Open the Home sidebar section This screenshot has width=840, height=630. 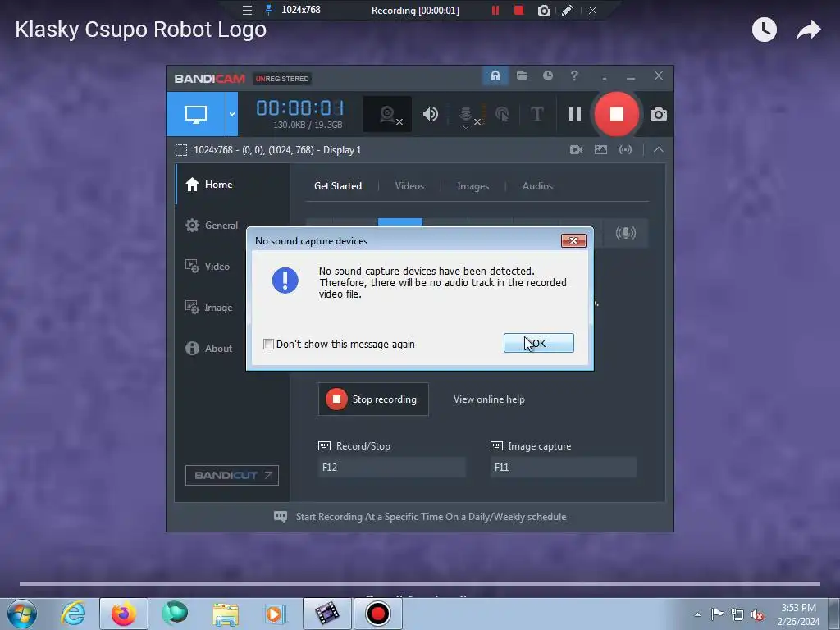232,185
